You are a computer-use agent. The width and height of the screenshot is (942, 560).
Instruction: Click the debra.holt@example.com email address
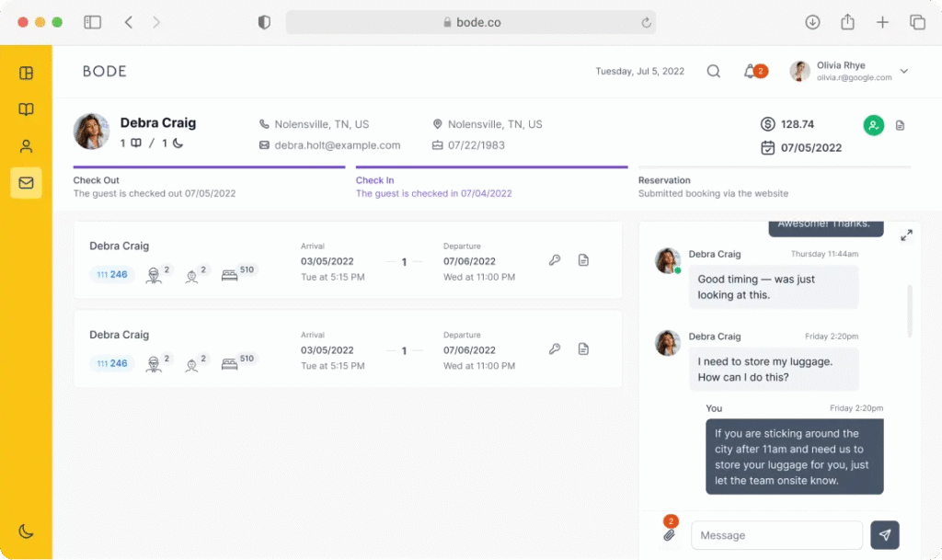[337, 145]
